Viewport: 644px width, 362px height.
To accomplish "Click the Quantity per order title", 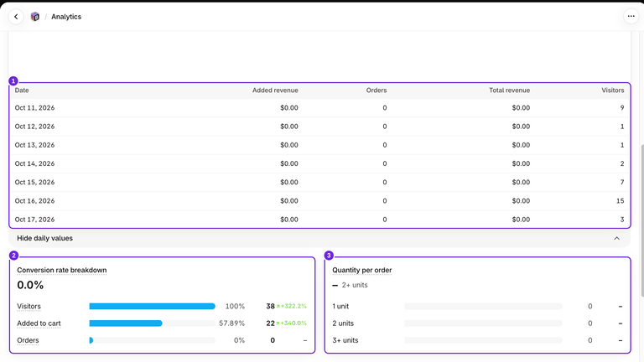I will [x=362, y=270].
